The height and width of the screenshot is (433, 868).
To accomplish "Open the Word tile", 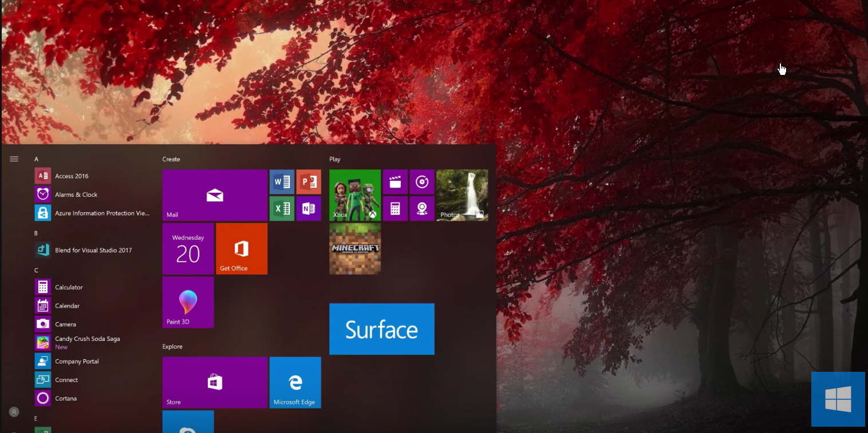I will tap(282, 182).
